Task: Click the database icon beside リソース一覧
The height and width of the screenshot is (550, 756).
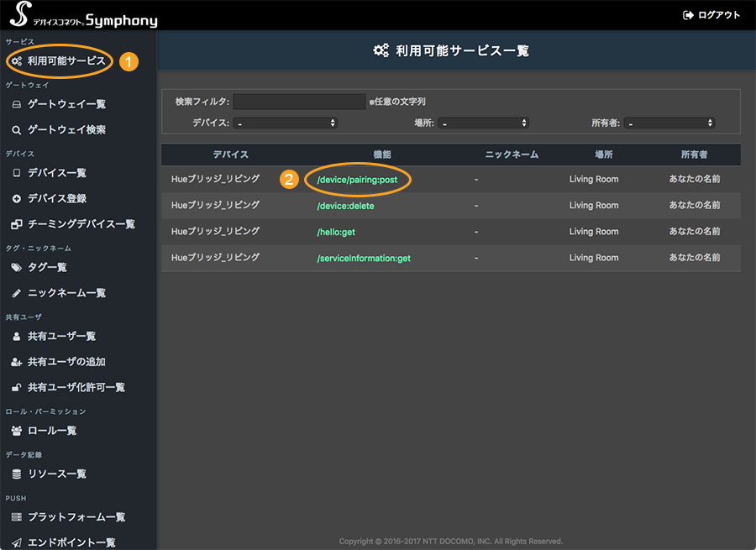Action: point(17,474)
